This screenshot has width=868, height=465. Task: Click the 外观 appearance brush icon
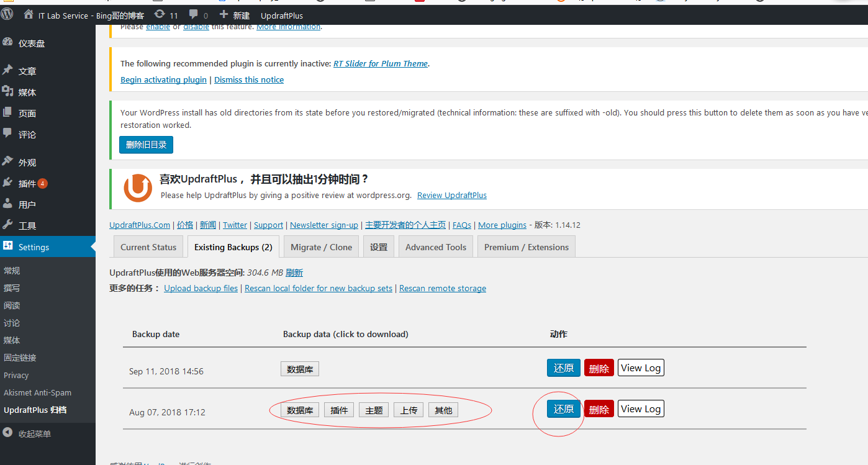click(7, 161)
